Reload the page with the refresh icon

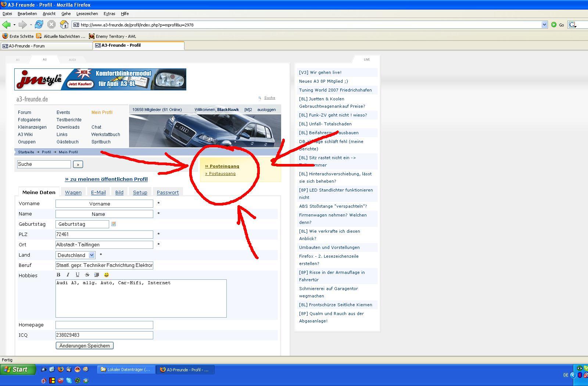[x=39, y=25]
